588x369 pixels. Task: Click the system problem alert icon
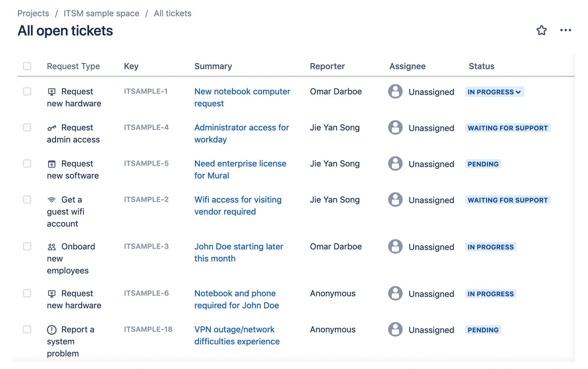[x=52, y=330]
